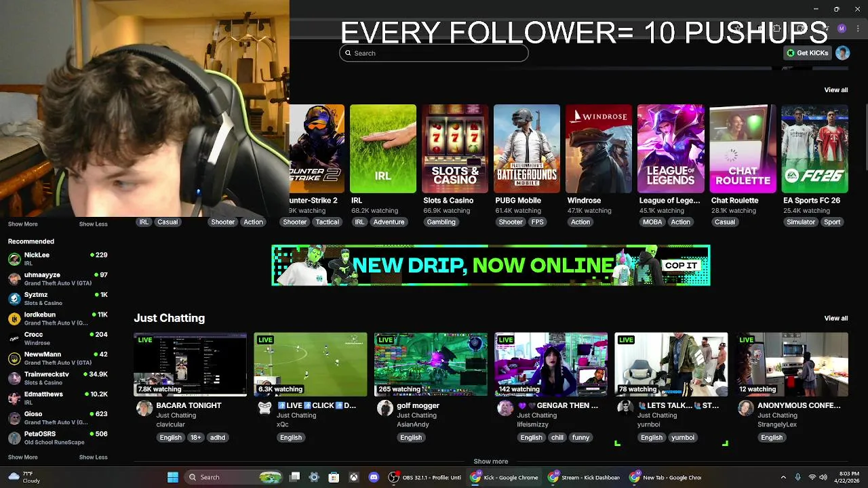Switch to OBS 32.1.1 in taskbar
This screenshot has height=488, width=868.
pos(425,477)
